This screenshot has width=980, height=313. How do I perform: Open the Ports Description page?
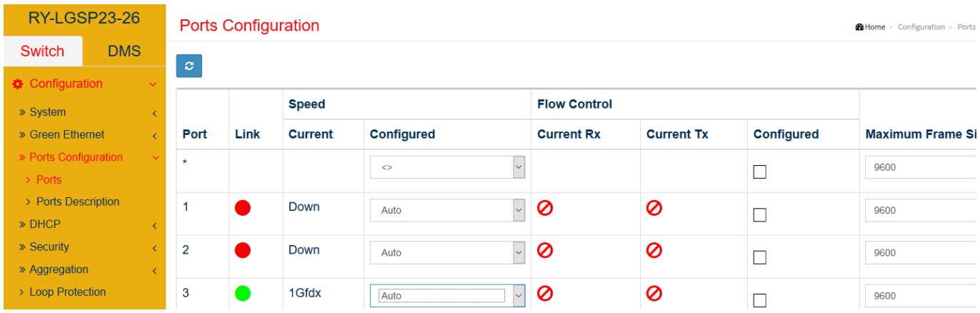pos(78,202)
